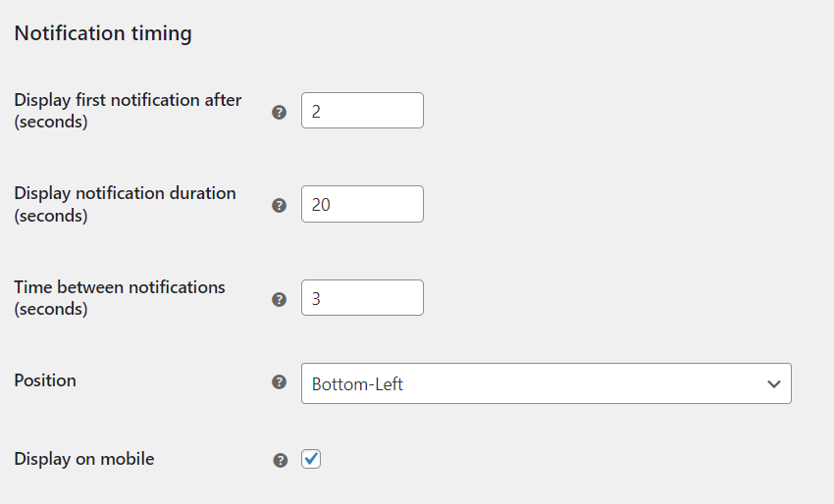Screen dimensions: 834x504
Task: Click the notification duration field containing 20
Action: [362, 204]
